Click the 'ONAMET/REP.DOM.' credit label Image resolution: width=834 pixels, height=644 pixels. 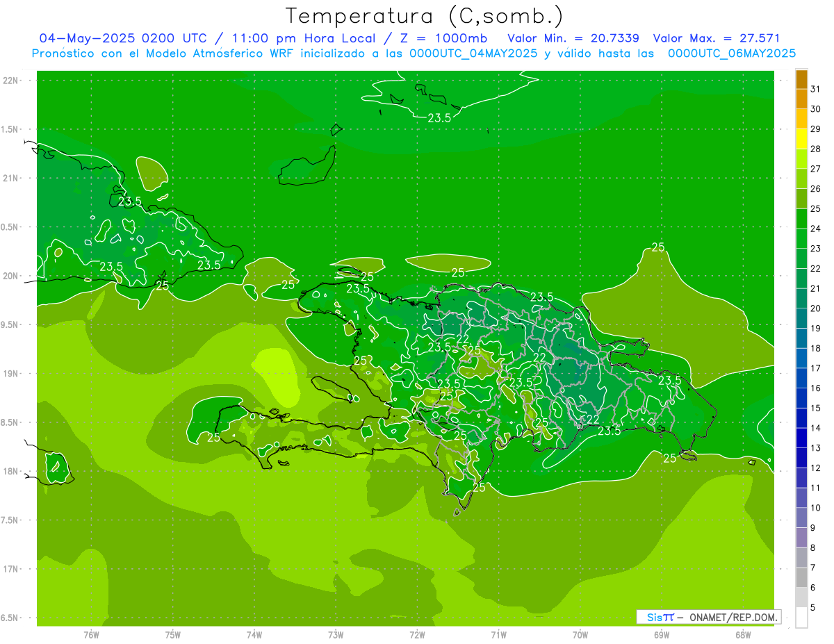[733, 617]
